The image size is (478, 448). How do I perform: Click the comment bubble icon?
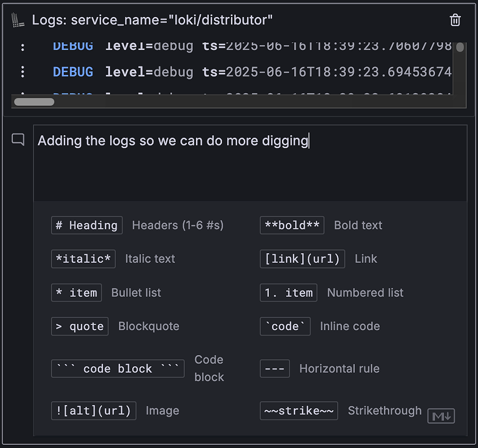click(x=18, y=140)
